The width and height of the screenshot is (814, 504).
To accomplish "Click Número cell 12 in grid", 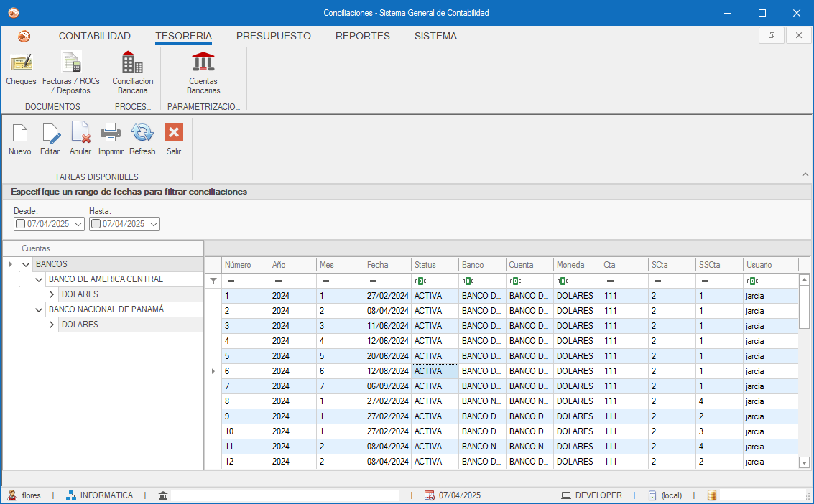I will pyautogui.click(x=245, y=462).
